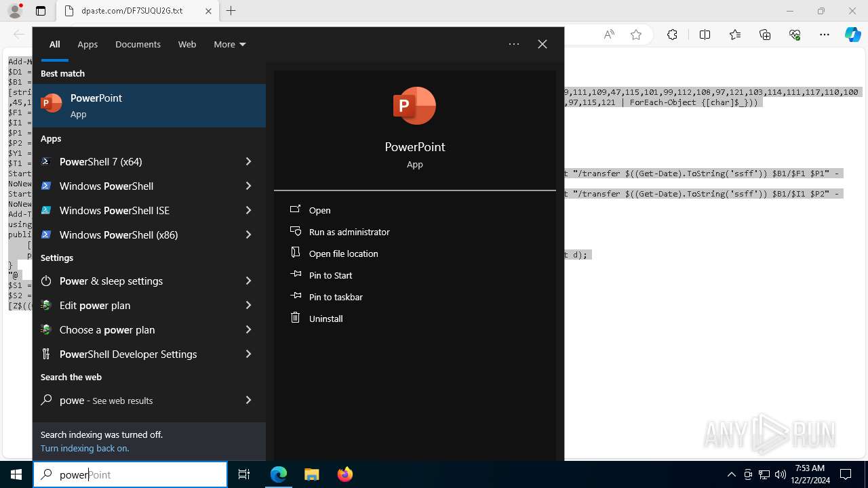
Task: Open PowerPoint best match result
Action: [149, 106]
